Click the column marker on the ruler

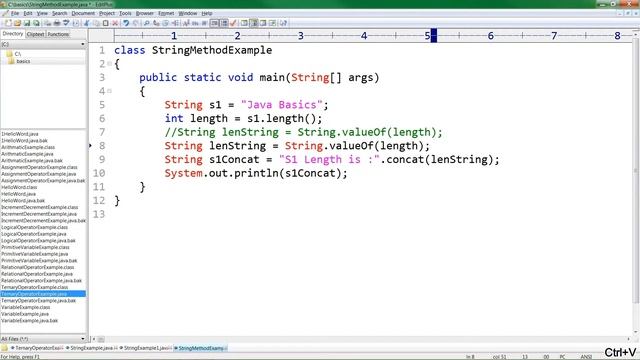(434, 36)
